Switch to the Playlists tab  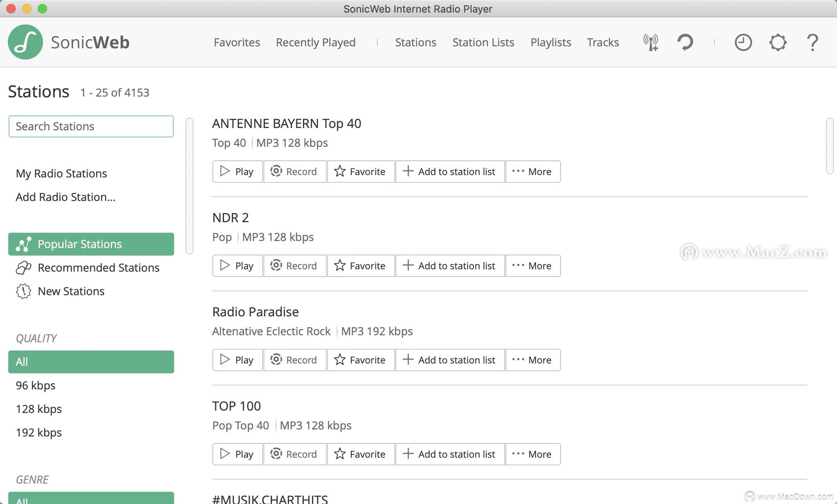551,42
